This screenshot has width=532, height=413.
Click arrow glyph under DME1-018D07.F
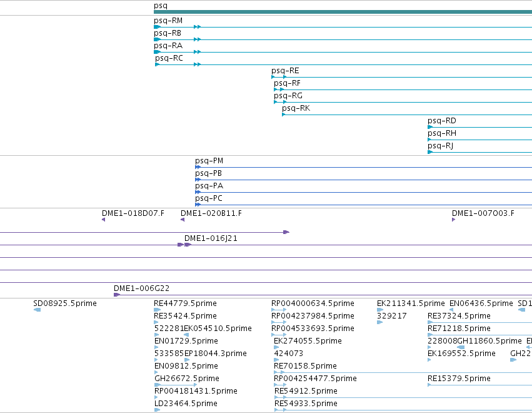tap(104, 220)
